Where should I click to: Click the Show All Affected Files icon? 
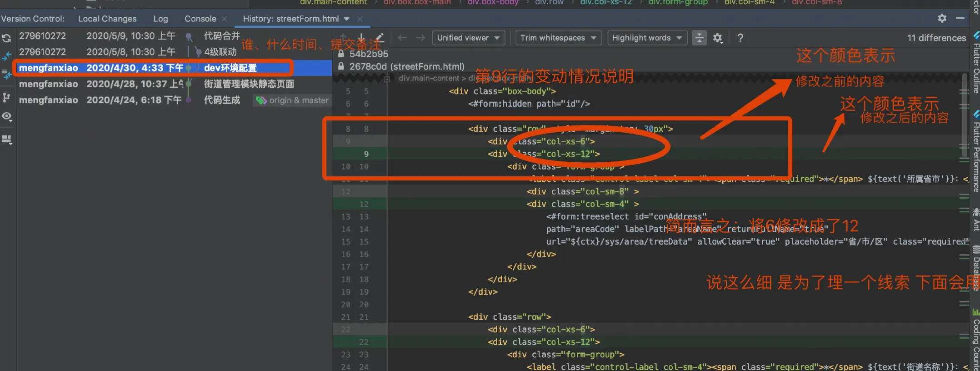(6, 74)
